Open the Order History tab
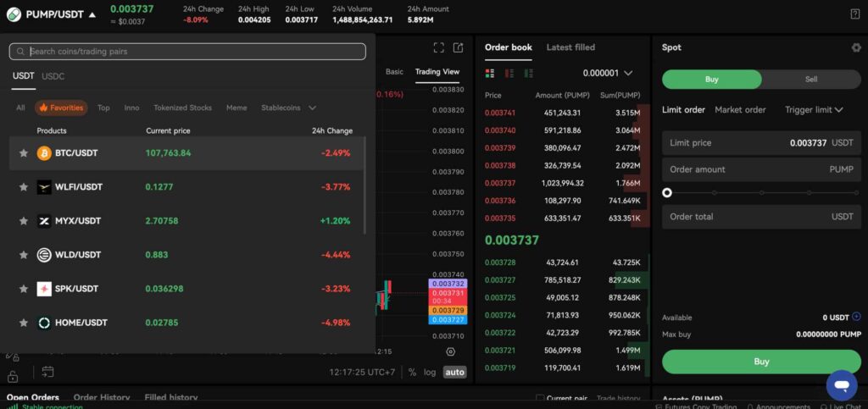Screen dimensions: 868x409 click(x=102, y=397)
